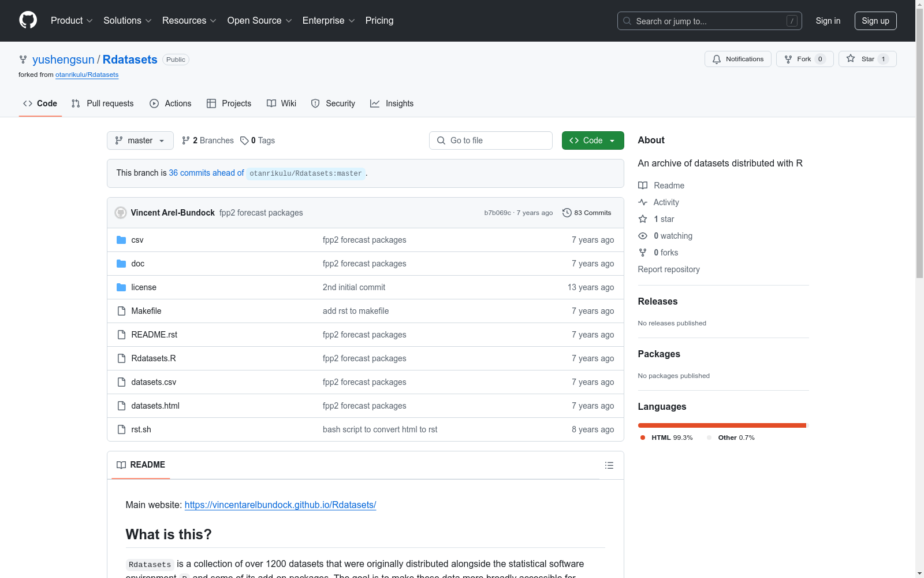
Task: Click the license folder icon
Action: 121,287
